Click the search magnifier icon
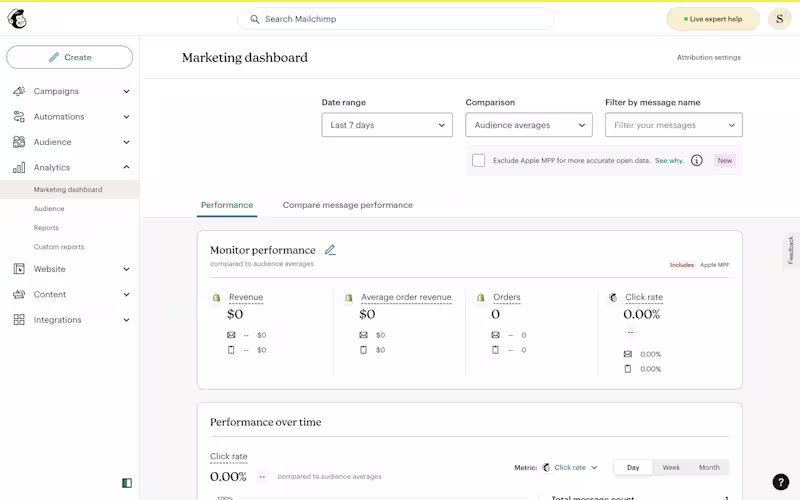This screenshot has width=800, height=500. coord(255,19)
